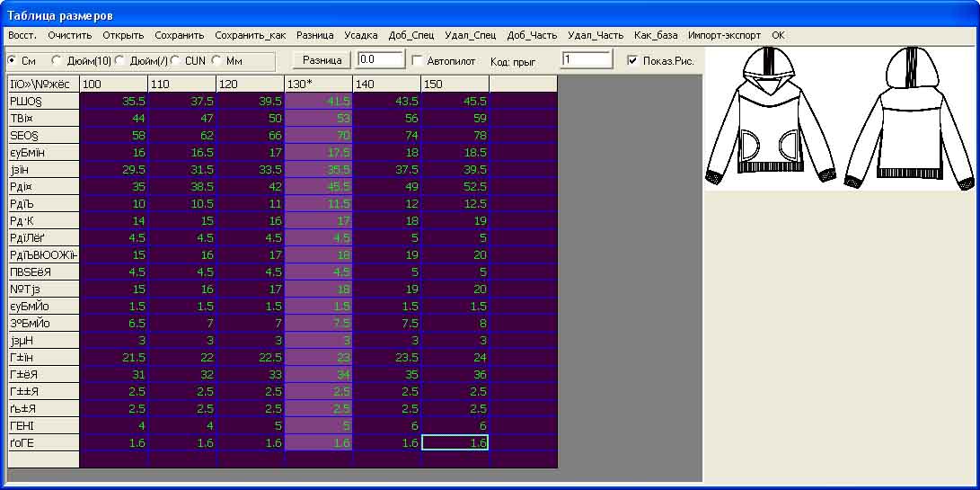The height and width of the screenshot is (490, 980).
Task: Click the difference value field showing 0.0
Action: 381,59
